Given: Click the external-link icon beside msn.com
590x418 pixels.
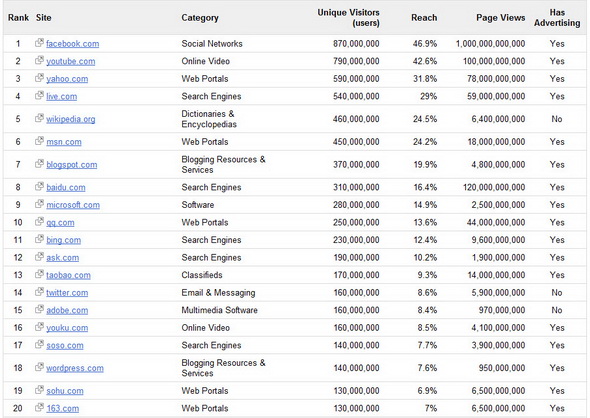Looking at the screenshot, I should click(39, 141).
